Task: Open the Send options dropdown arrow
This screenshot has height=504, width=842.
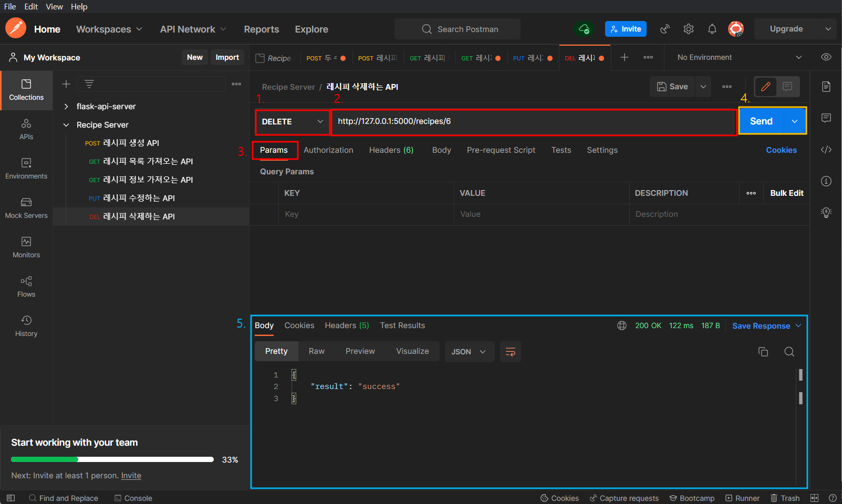Action: [795, 121]
